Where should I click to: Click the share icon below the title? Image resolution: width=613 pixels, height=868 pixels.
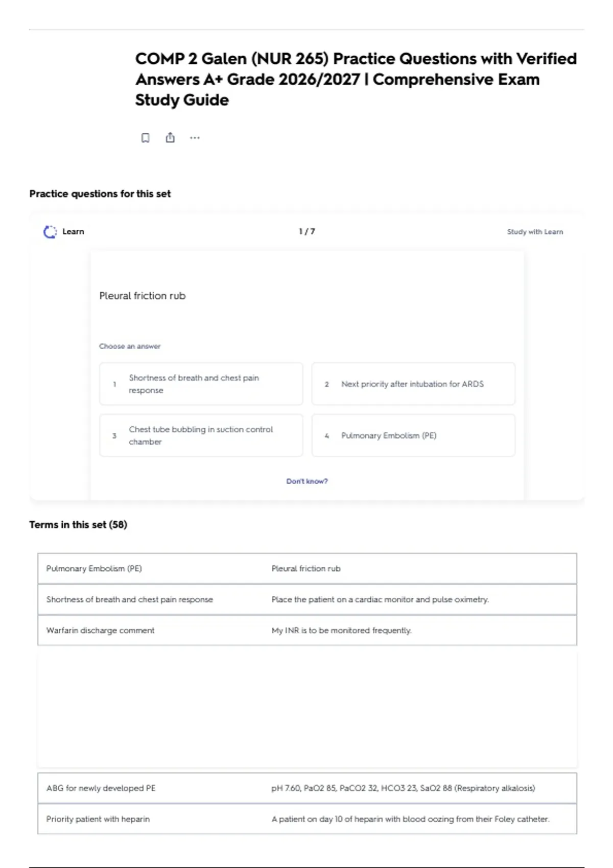click(170, 137)
